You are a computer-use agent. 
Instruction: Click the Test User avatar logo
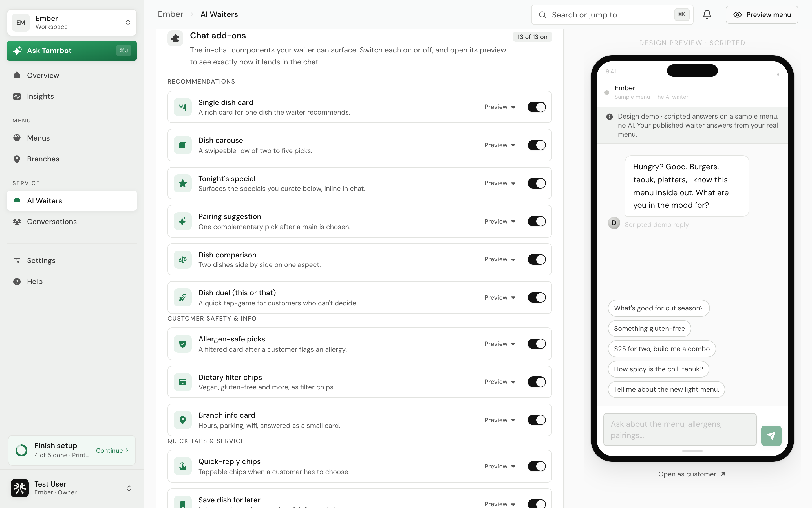click(x=19, y=488)
